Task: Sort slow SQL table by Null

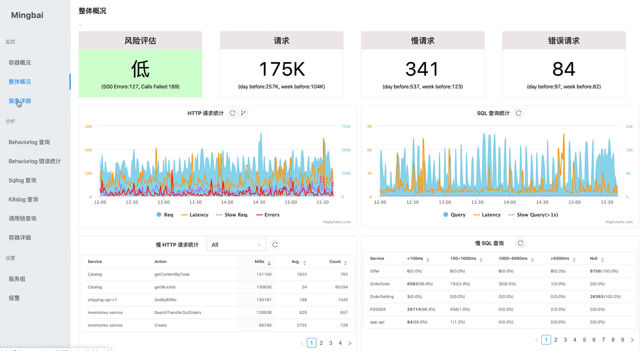Action: (602, 260)
